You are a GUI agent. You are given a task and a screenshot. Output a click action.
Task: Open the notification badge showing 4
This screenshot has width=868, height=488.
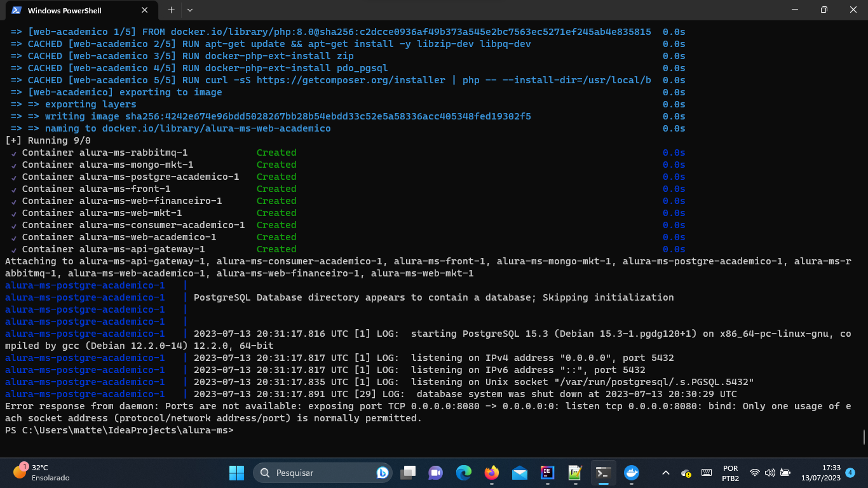coord(850,473)
